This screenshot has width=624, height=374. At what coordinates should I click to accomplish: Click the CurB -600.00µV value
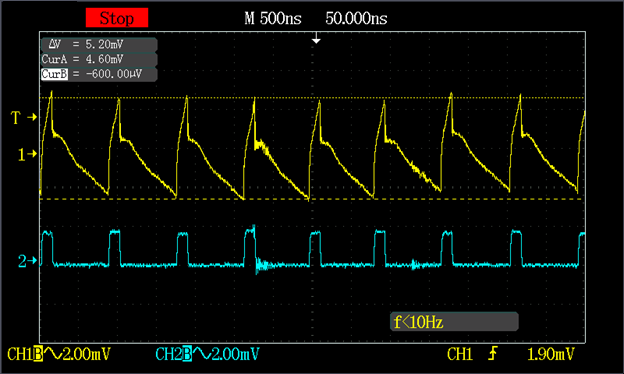114,74
